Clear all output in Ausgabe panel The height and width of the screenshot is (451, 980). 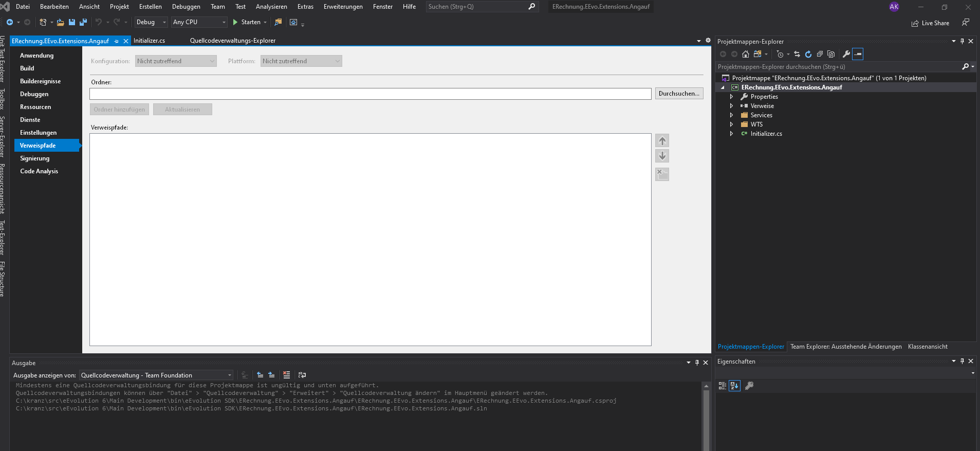coord(287,375)
